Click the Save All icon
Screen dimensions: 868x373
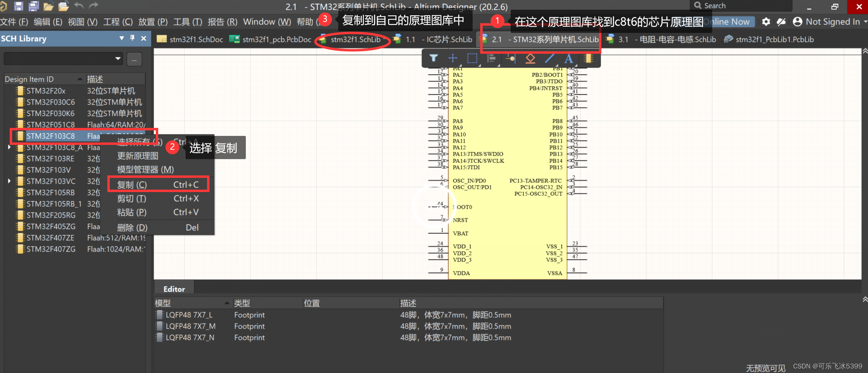coord(34,6)
